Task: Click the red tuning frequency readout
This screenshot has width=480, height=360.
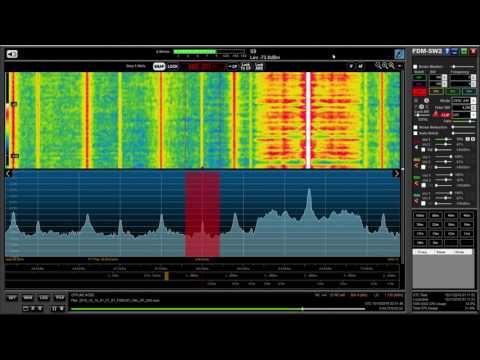Action: click(x=202, y=66)
